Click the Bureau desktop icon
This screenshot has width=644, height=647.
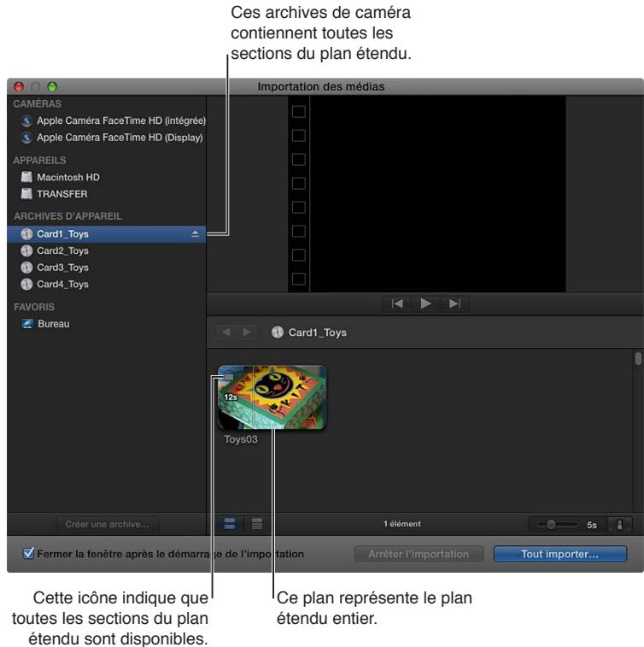tap(27, 324)
